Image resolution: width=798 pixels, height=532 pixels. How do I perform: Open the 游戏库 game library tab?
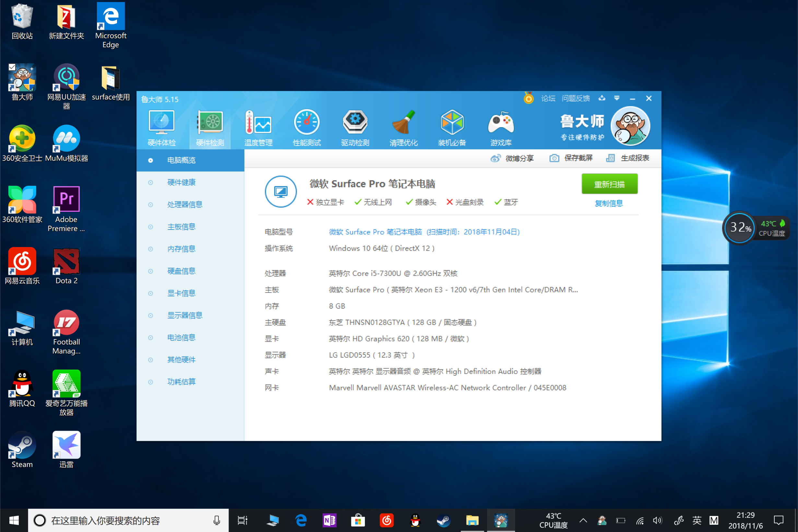[500, 128]
